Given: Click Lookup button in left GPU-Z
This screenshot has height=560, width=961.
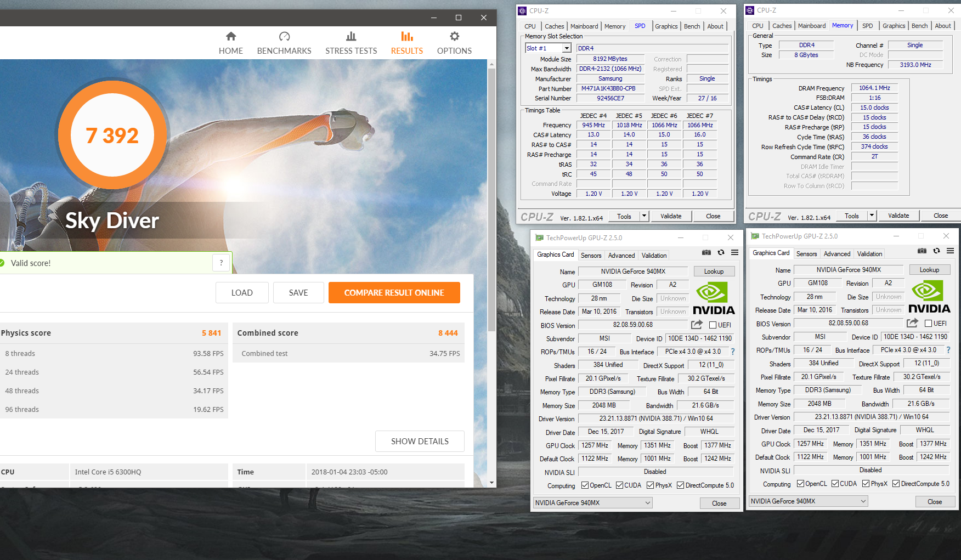Looking at the screenshot, I should click(x=714, y=271).
